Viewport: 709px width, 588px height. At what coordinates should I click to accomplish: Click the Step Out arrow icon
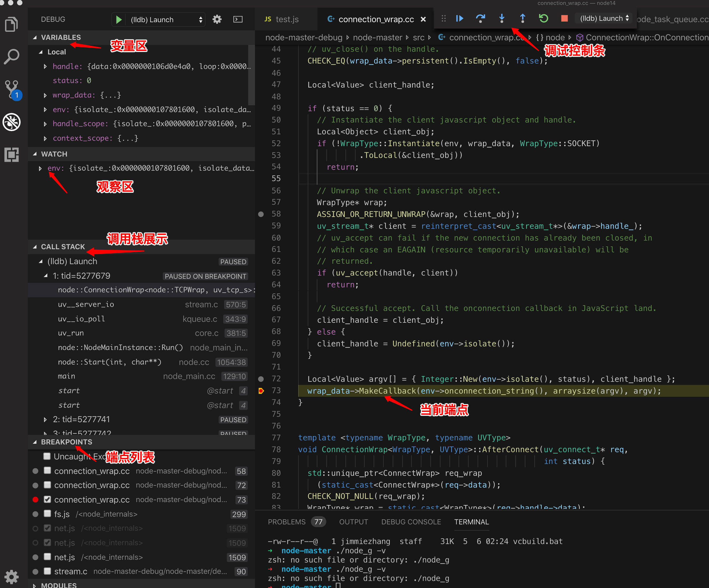coord(522,18)
